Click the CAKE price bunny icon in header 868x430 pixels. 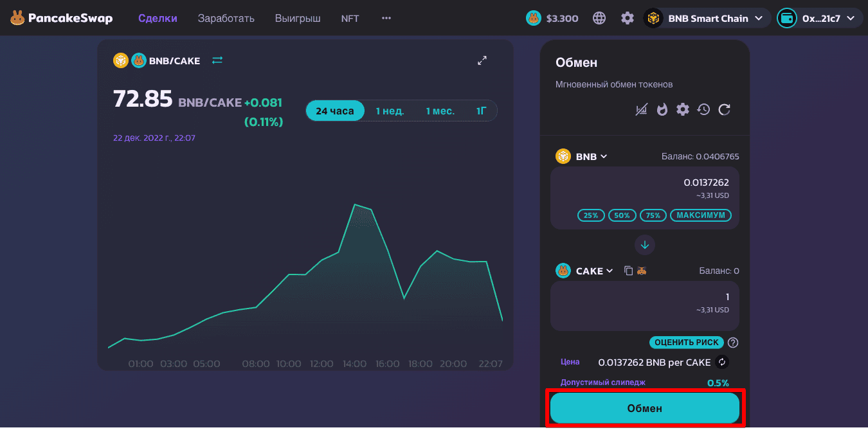coord(534,18)
